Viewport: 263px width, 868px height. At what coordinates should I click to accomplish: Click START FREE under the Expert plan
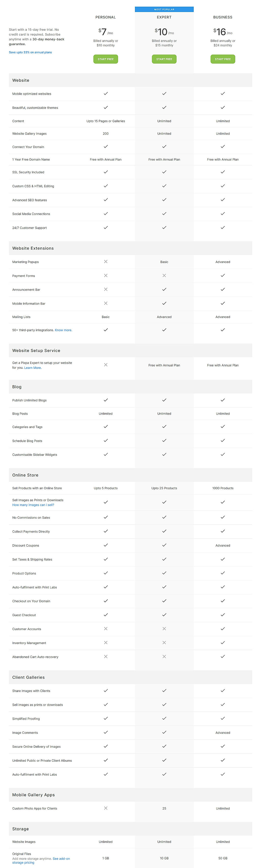tap(164, 59)
